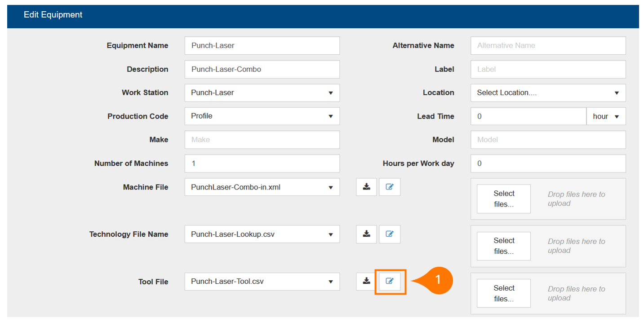This screenshot has height=322, width=644.
Task: Download the Tool File
Action: (367, 282)
